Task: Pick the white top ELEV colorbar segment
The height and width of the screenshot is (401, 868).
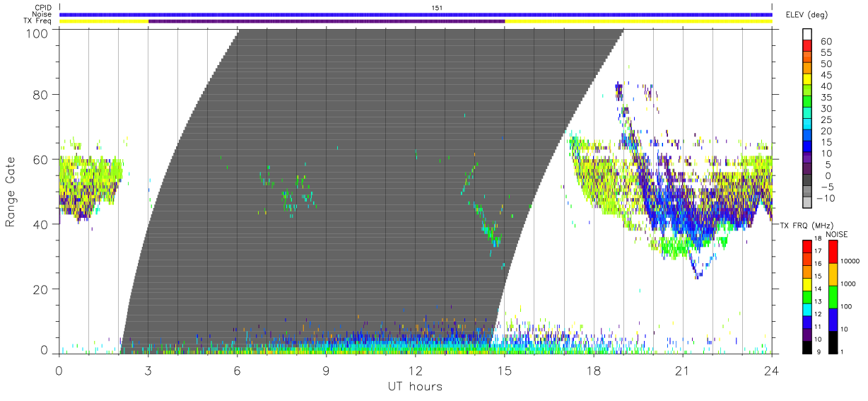Action: pyautogui.click(x=809, y=35)
